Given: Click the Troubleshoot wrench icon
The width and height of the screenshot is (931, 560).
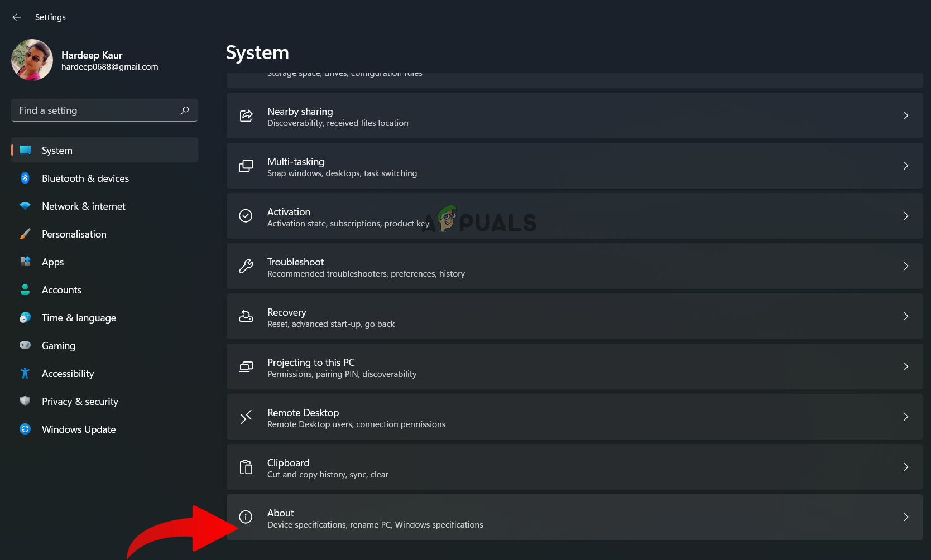Looking at the screenshot, I should (x=246, y=266).
